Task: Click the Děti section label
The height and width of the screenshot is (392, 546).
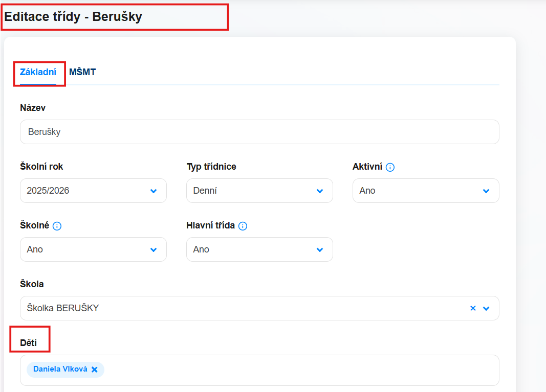Action: 29,343
